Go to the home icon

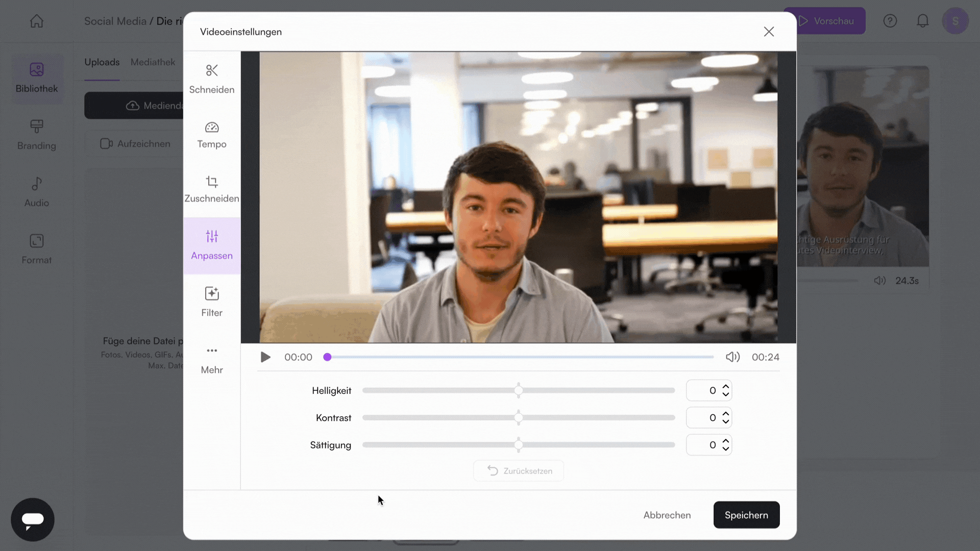click(37, 21)
